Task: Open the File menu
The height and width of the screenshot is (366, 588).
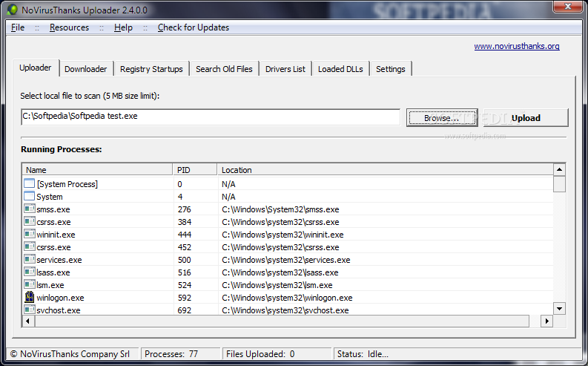Action: click(x=18, y=27)
